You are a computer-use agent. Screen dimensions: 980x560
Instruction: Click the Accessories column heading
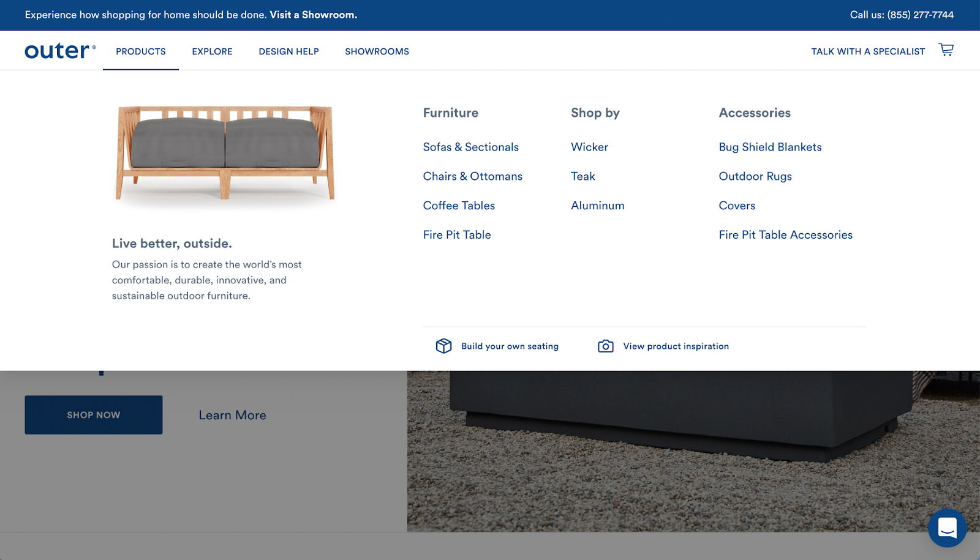point(755,113)
